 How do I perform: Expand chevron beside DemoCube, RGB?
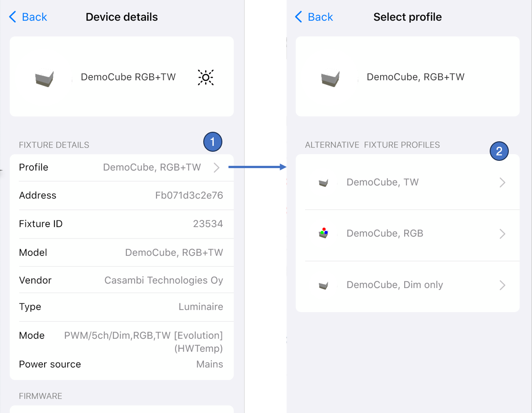click(x=502, y=234)
